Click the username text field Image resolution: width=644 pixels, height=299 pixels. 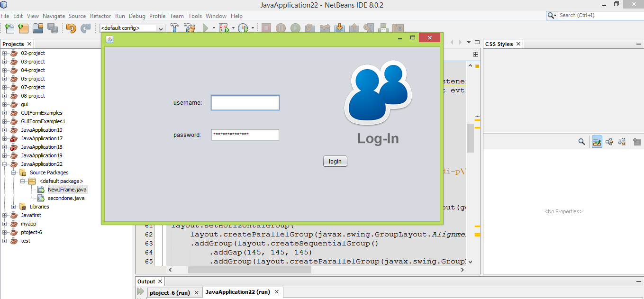245,103
